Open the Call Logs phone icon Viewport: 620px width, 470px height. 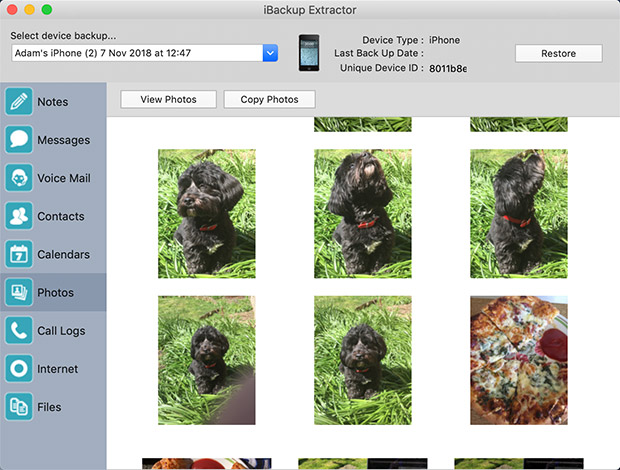(x=19, y=330)
